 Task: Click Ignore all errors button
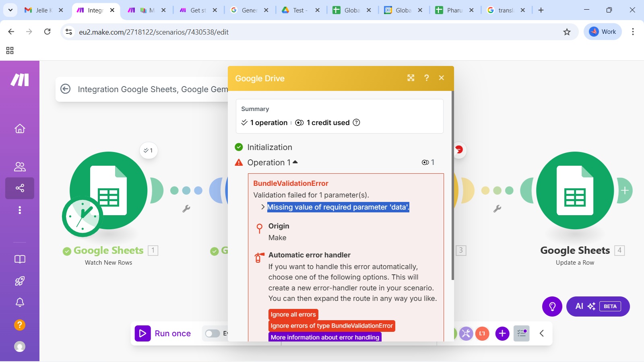(x=293, y=315)
